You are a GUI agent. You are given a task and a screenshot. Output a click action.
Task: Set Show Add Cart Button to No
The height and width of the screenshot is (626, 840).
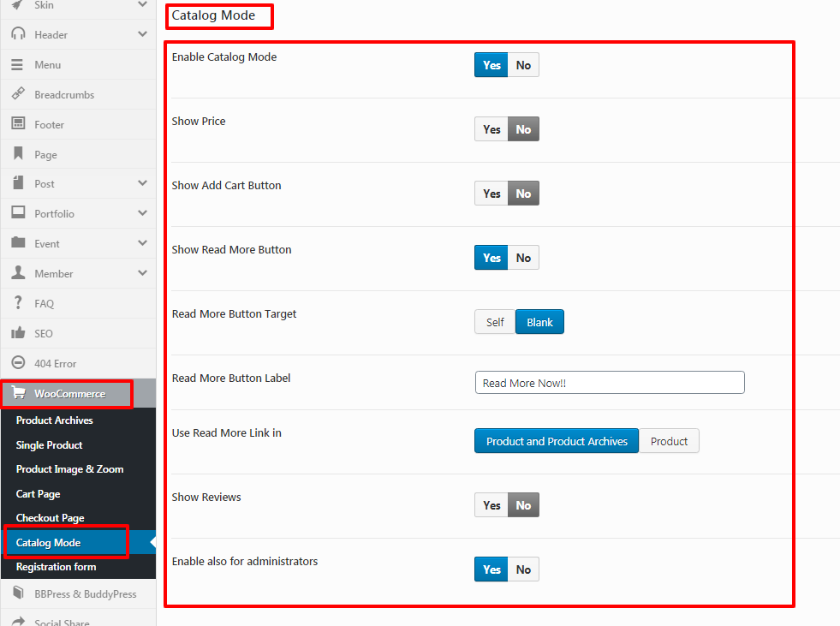click(523, 194)
